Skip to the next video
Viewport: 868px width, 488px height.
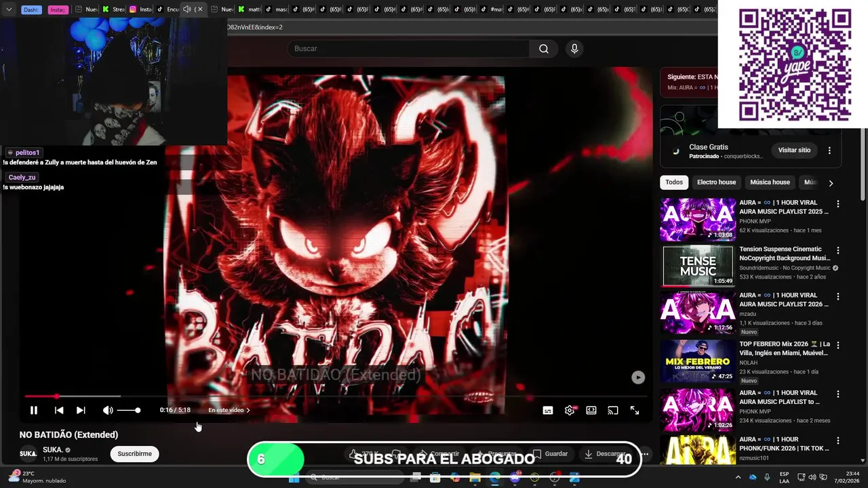point(81,410)
